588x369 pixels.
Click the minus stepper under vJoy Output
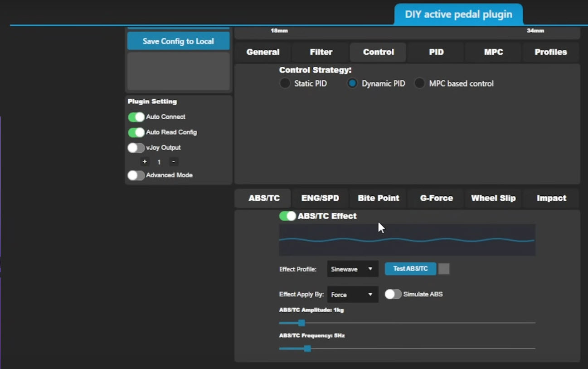(x=173, y=162)
